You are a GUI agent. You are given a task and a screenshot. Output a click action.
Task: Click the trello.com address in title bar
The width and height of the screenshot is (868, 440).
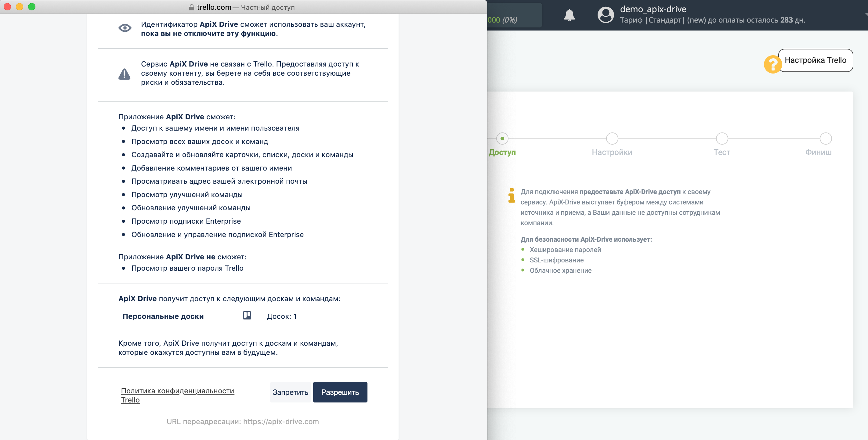pyautogui.click(x=214, y=7)
